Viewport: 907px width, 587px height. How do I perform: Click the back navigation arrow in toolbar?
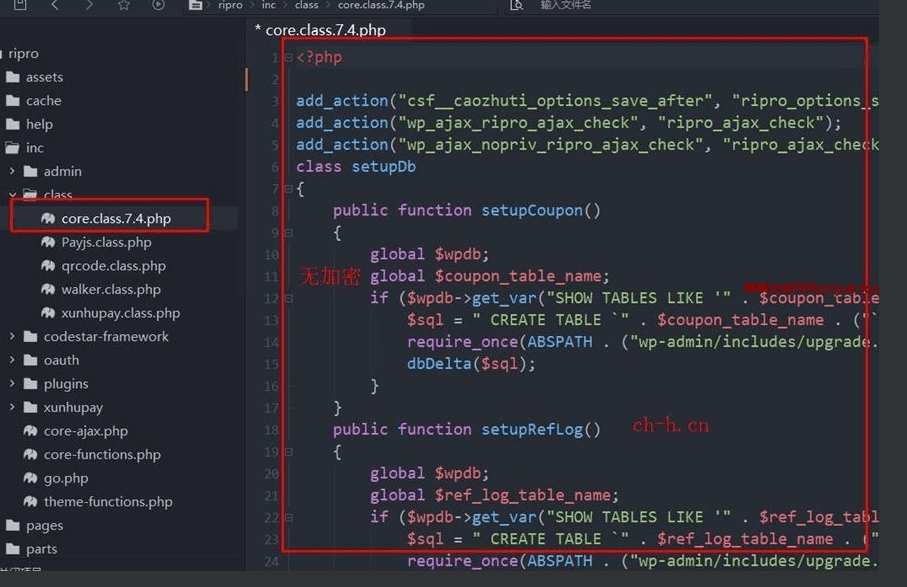(x=54, y=6)
